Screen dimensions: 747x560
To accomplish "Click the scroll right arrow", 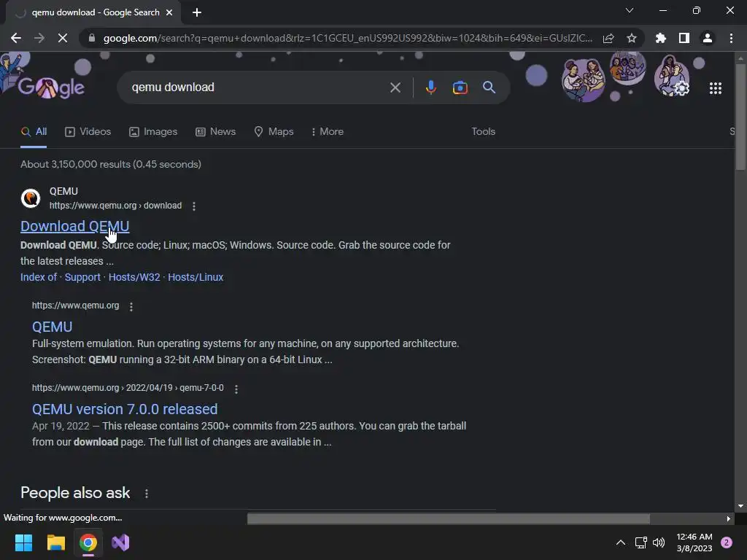I will (x=729, y=518).
